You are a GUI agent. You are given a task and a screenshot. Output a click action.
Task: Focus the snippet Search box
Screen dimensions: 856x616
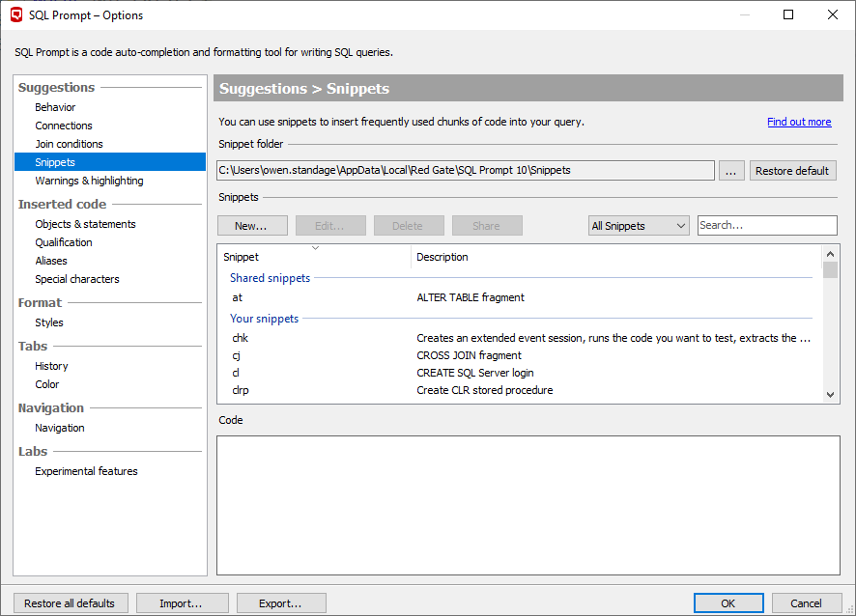767,225
